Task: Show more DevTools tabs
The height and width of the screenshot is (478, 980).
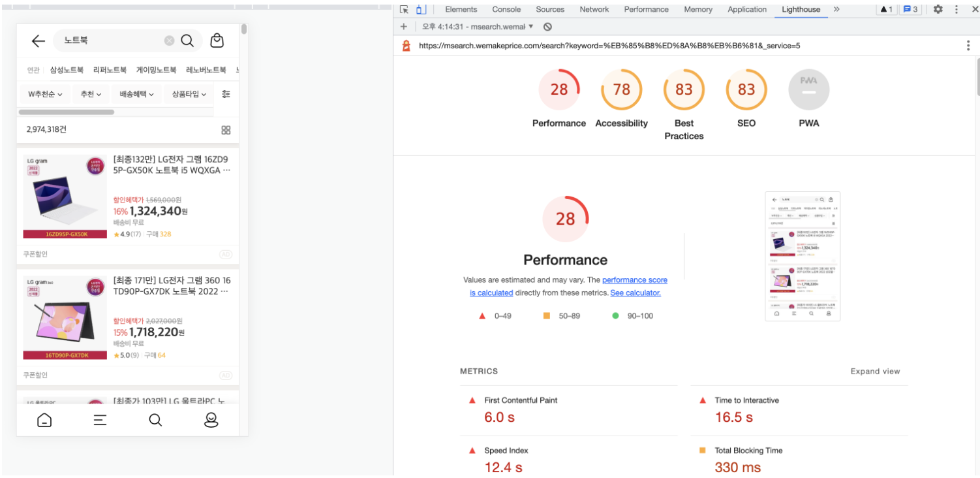Action: point(836,9)
